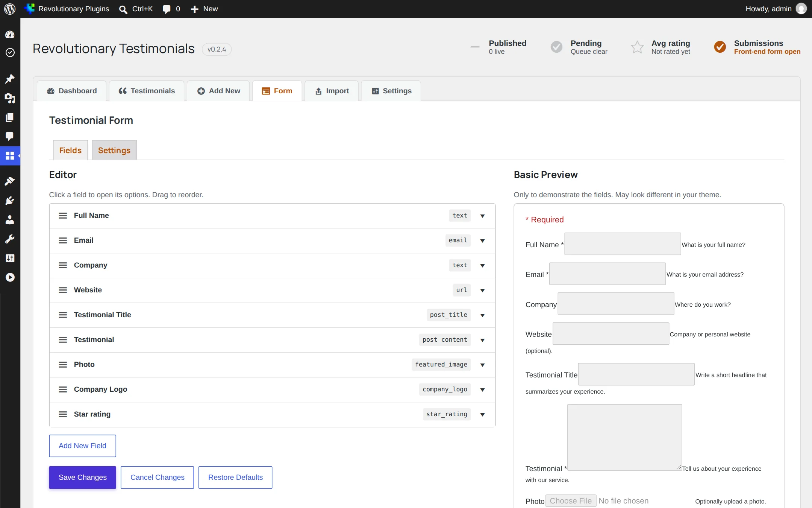Open the Plugins plug icon in sidebar

coord(10,201)
